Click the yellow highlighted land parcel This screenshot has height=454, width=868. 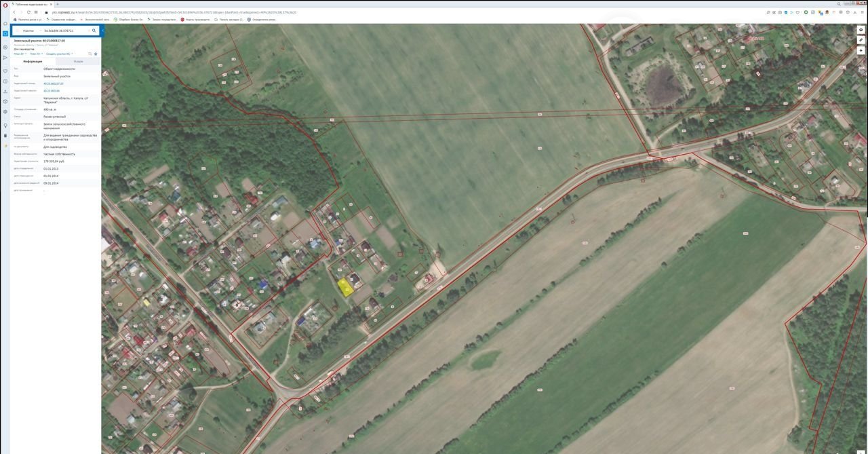coord(344,287)
